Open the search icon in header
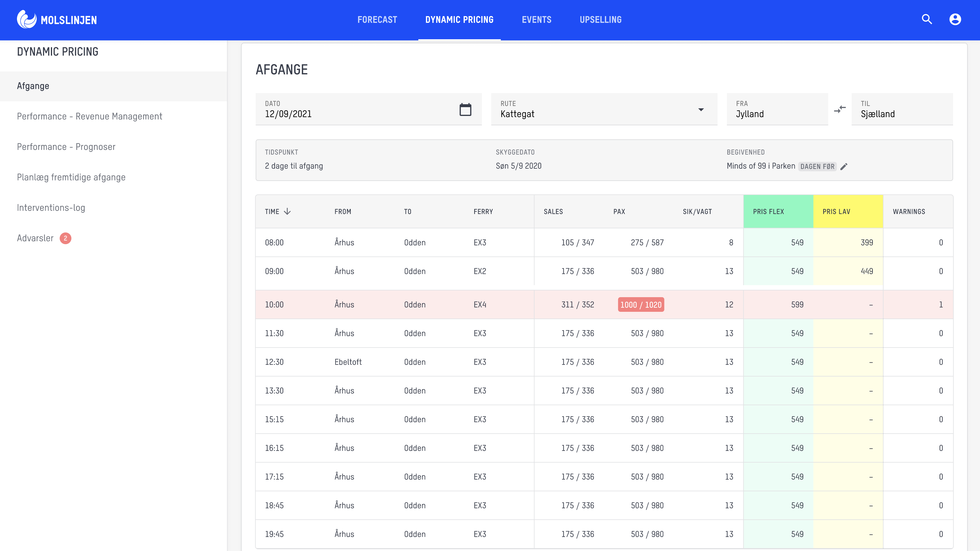Image resolution: width=980 pixels, height=551 pixels. pos(927,19)
